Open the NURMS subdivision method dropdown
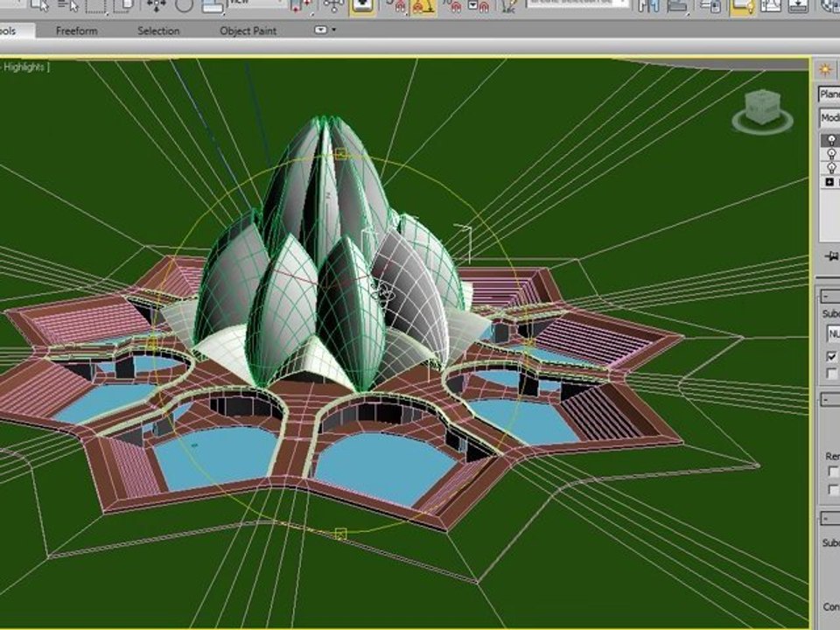Image resolution: width=840 pixels, height=630 pixels. [833, 333]
